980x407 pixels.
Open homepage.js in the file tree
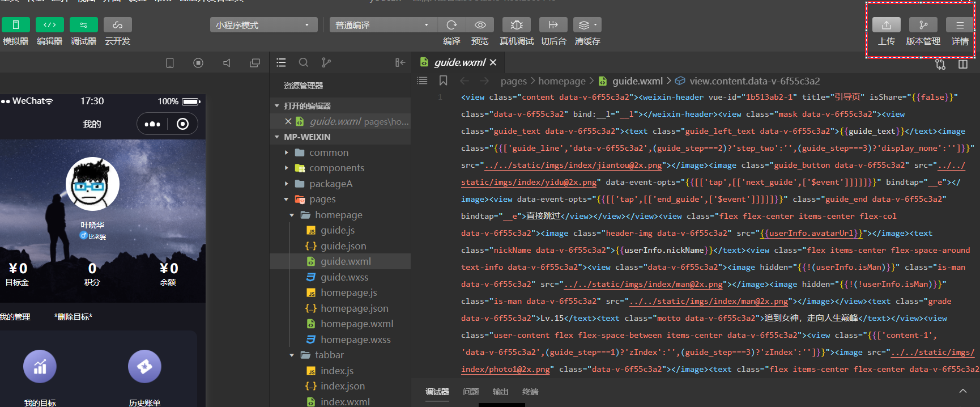coord(348,292)
